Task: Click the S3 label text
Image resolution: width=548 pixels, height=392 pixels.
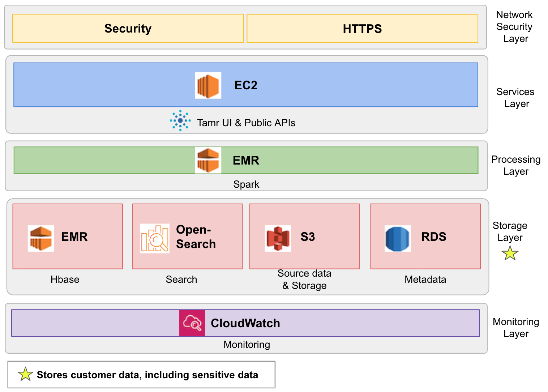Action: (308, 237)
